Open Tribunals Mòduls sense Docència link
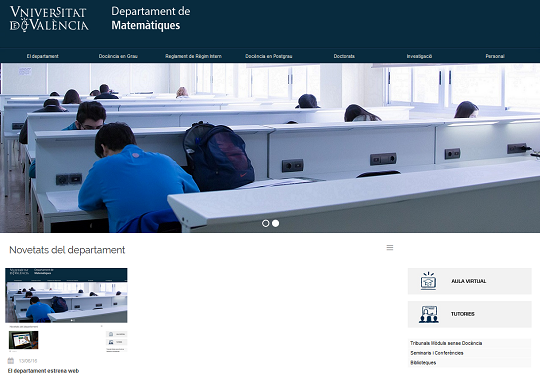 coord(446,343)
